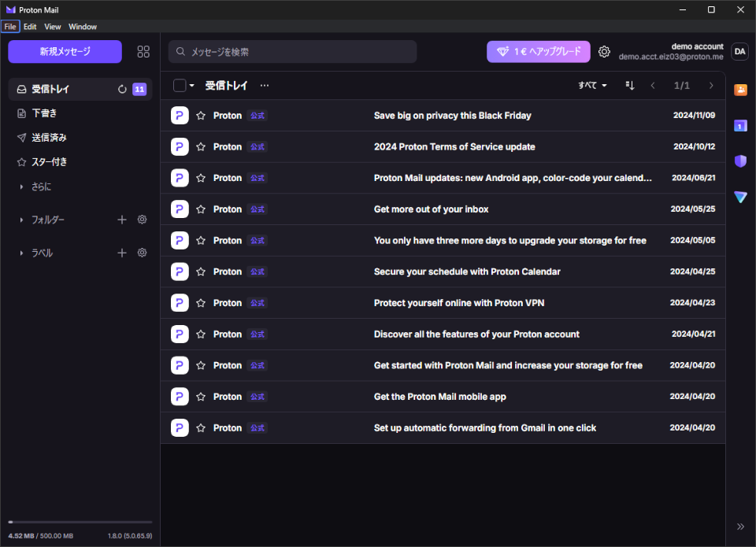Open the three-dots more menu beside 受信トレイ

point(265,85)
